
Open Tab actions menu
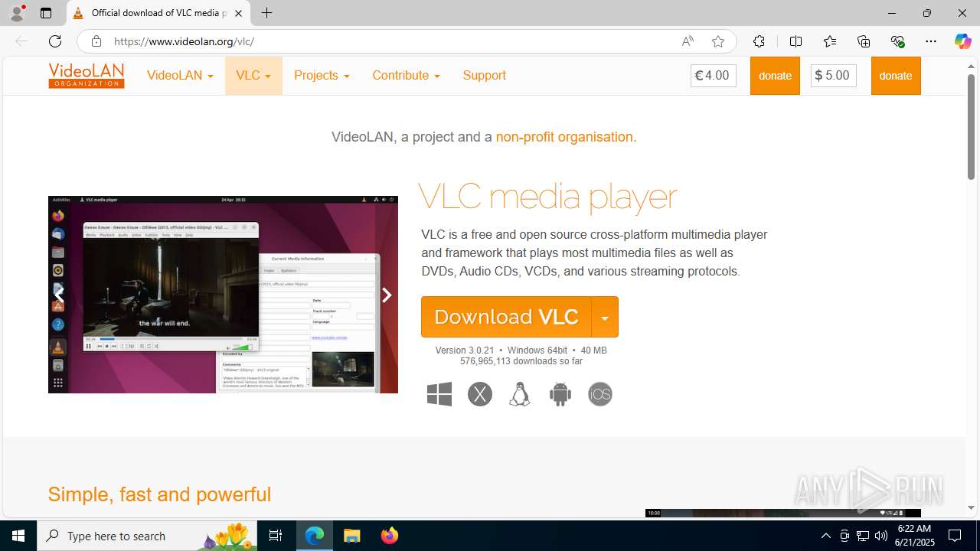point(46,13)
